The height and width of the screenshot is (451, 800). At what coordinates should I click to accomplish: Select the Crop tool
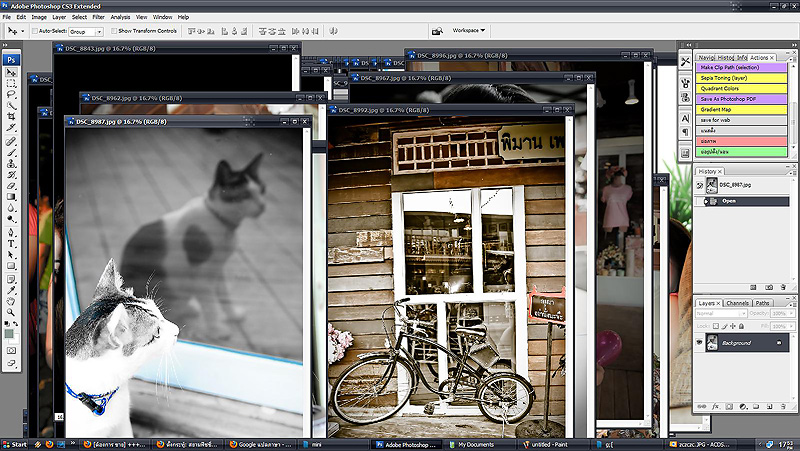11,116
